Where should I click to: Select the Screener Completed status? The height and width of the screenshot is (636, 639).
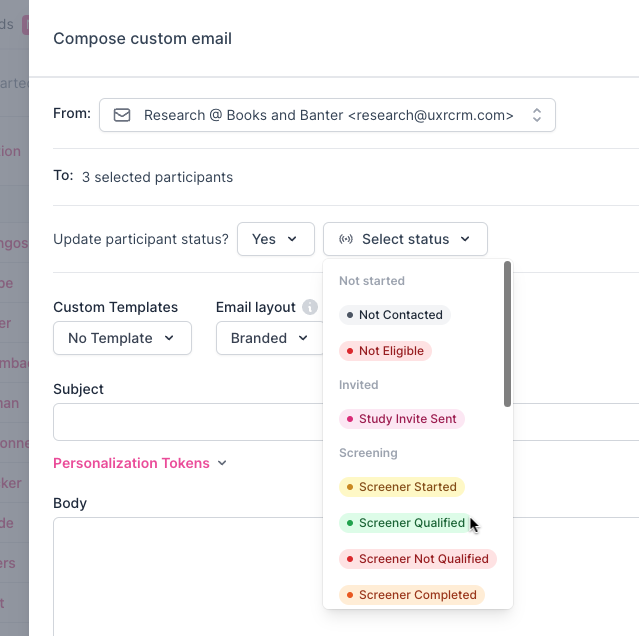coord(412,595)
